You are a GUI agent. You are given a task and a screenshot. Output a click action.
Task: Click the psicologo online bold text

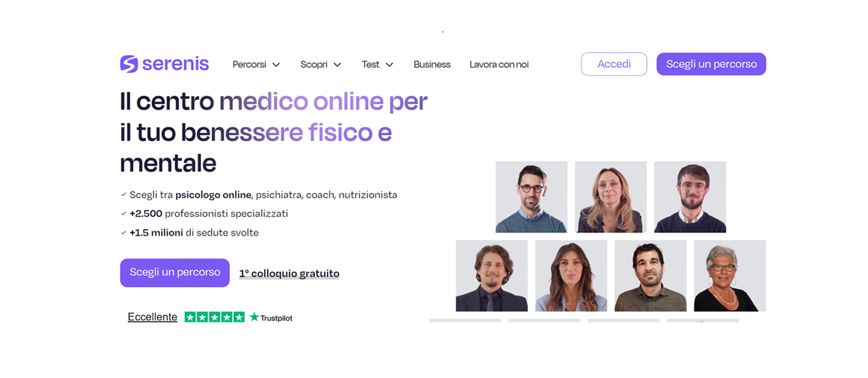click(213, 194)
